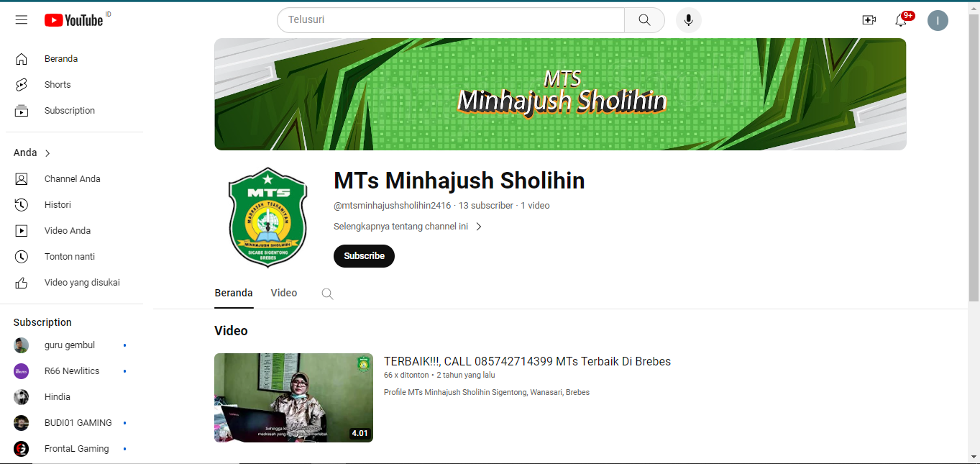
Task: Click the YouTube logo
Action: (x=74, y=20)
